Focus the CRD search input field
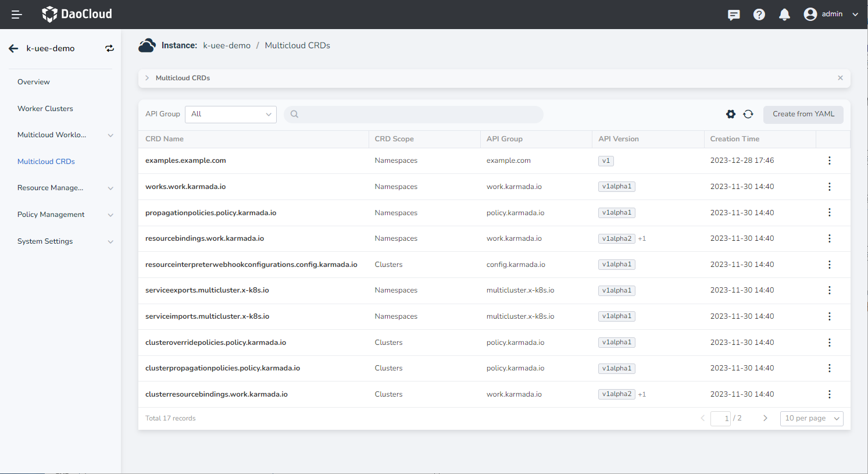868x474 pixels. tap(419, 115)
